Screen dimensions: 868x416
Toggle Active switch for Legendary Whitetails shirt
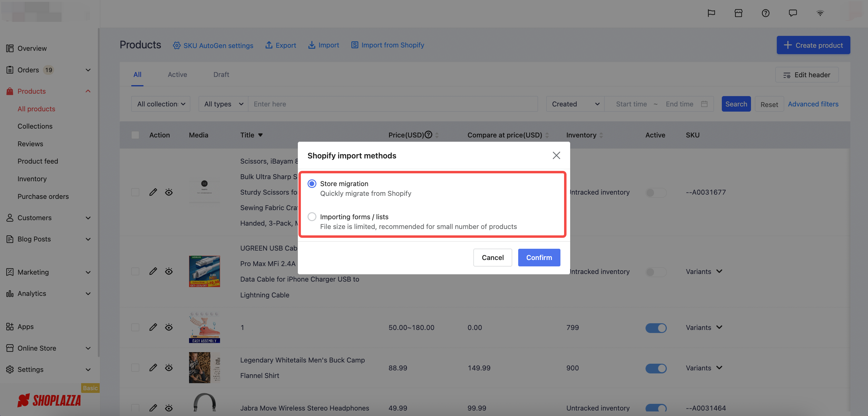tap(656, 368)
